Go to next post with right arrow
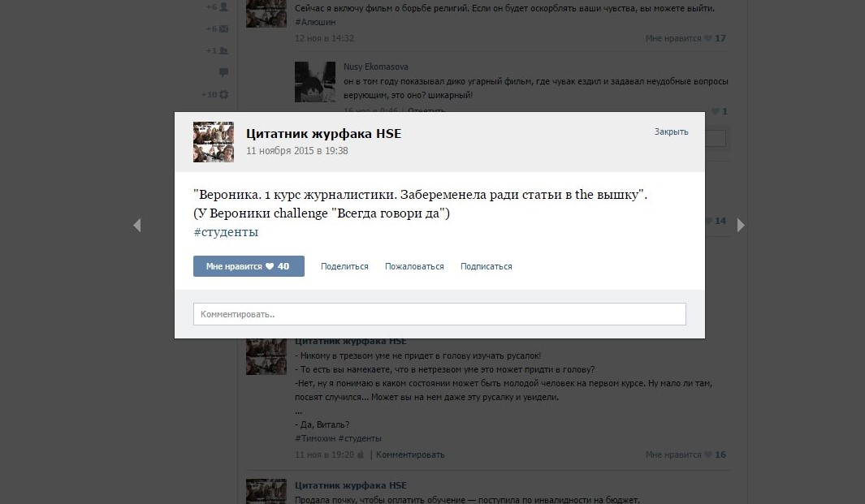The width and height of the screenshot is (865, 504). (741, 225)
